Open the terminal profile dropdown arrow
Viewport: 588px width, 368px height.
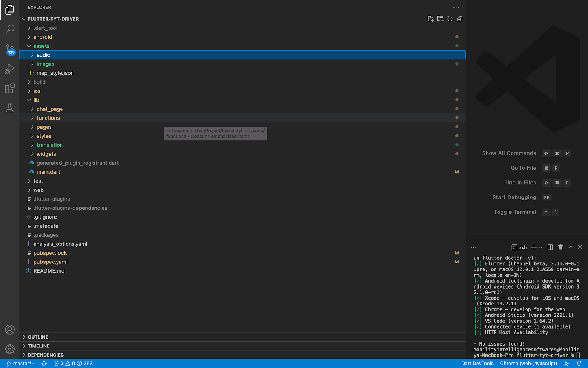(539, 247)
